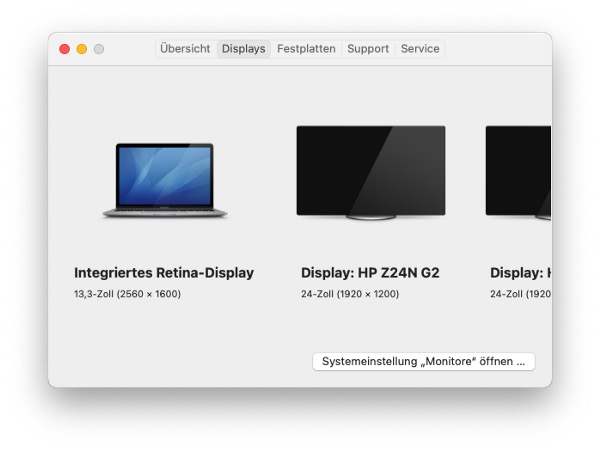Click the 13,3-Zoll (2560 × 1600) text

coord(127,294)
